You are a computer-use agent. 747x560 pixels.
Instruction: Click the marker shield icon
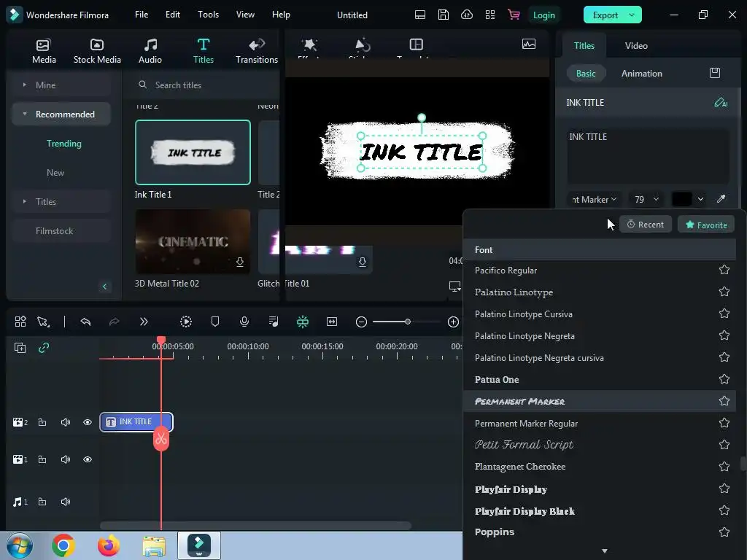(215, 322)
